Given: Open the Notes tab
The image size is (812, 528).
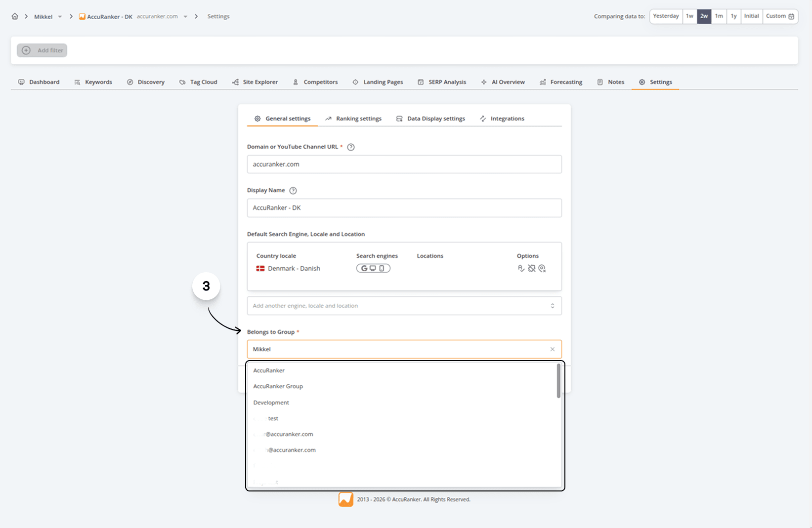Looking at the screenshot, I should point(611,82).
